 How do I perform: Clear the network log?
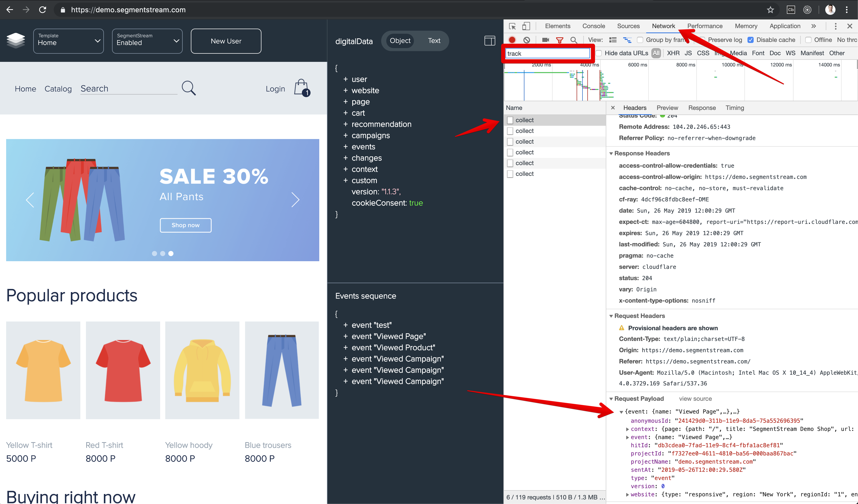pyautogui.click(x=527, y=40)
